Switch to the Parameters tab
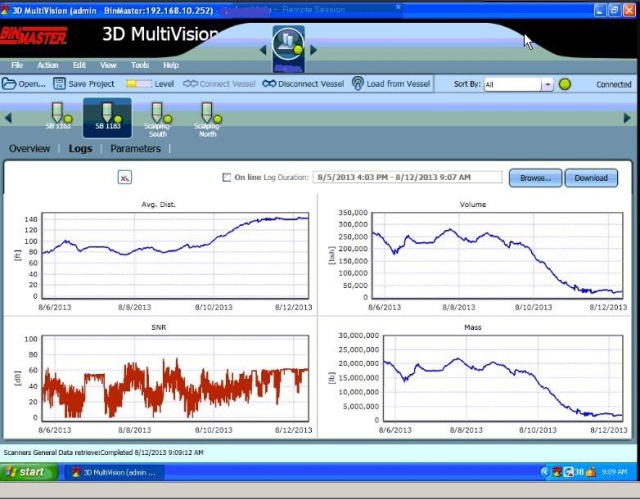The height and width of the screenshot is (500, 640). coord(136,149)
